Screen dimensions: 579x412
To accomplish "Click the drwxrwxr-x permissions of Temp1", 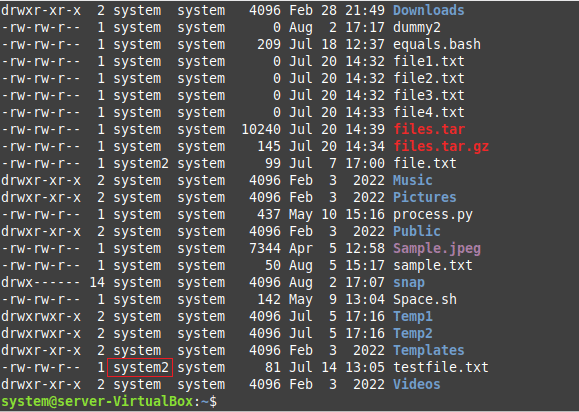I will coord(41,316).
